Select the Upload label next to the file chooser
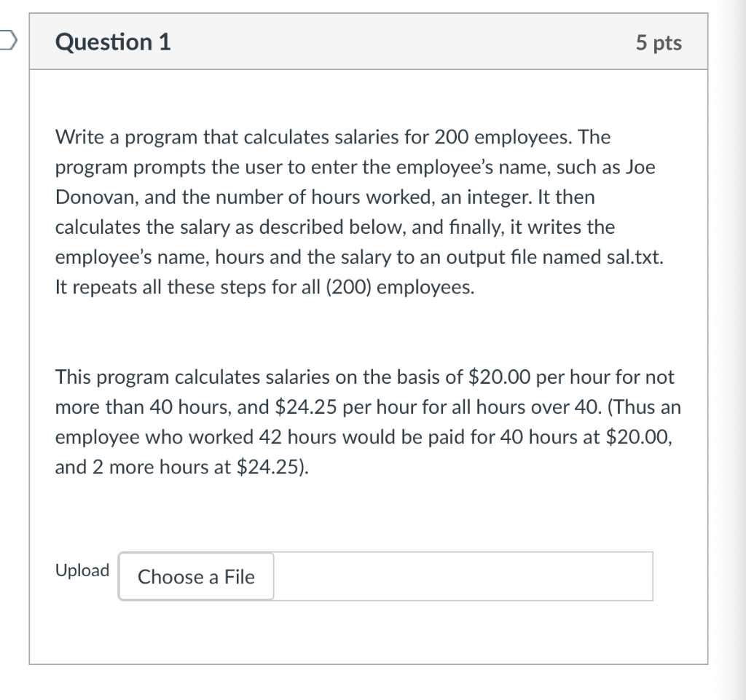The height and width of the screenshot is (700, 746). pyautogui.click(x=82, y=571)
